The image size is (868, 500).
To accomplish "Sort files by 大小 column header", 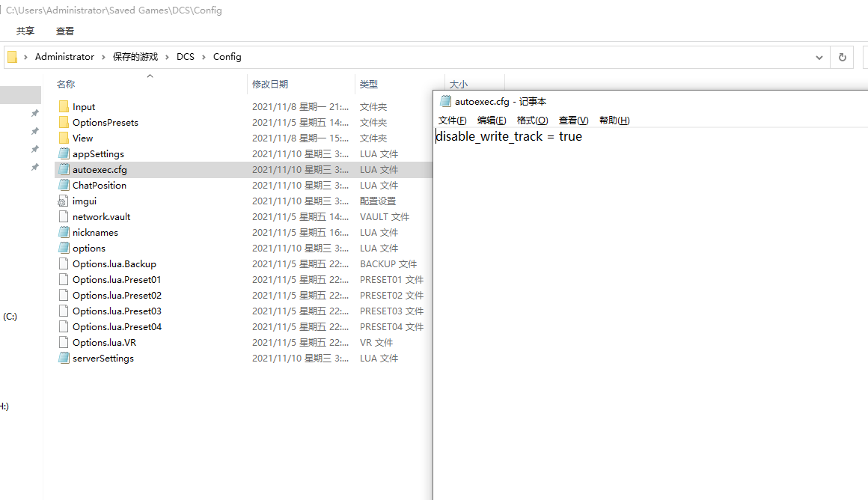I will pyautogui.click(x=459, y=85).
